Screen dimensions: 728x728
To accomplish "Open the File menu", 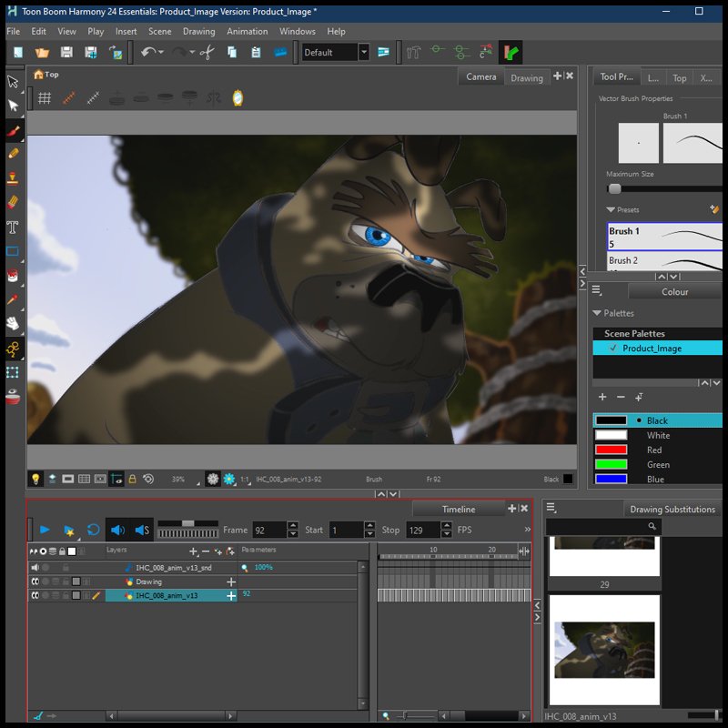I will pyautogui.click(x=13, y=32).
